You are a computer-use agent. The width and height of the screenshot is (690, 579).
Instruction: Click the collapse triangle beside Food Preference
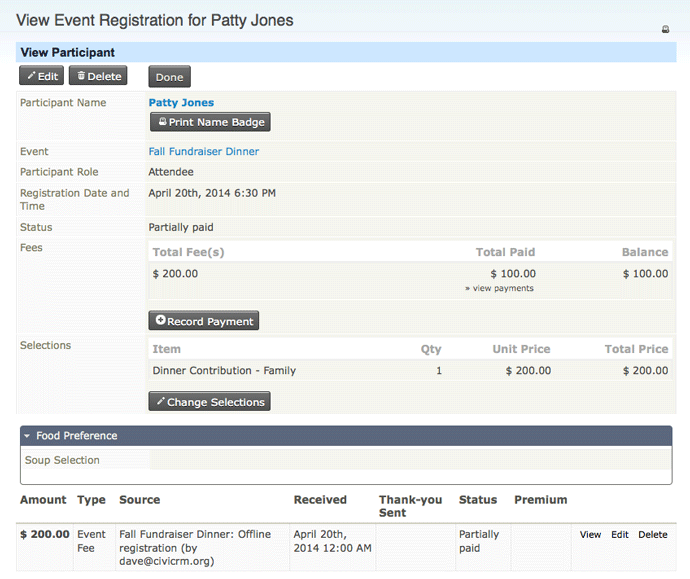click(28, 436)
